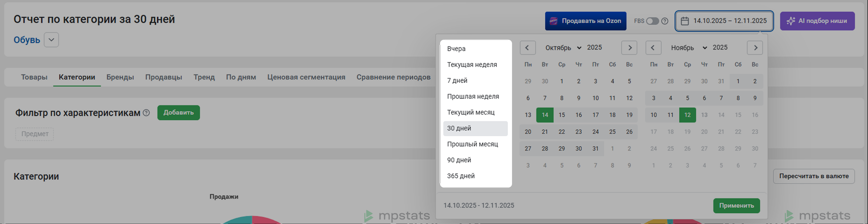
Task: Go to previous month in October calendar
Action: tap(527, 47)
